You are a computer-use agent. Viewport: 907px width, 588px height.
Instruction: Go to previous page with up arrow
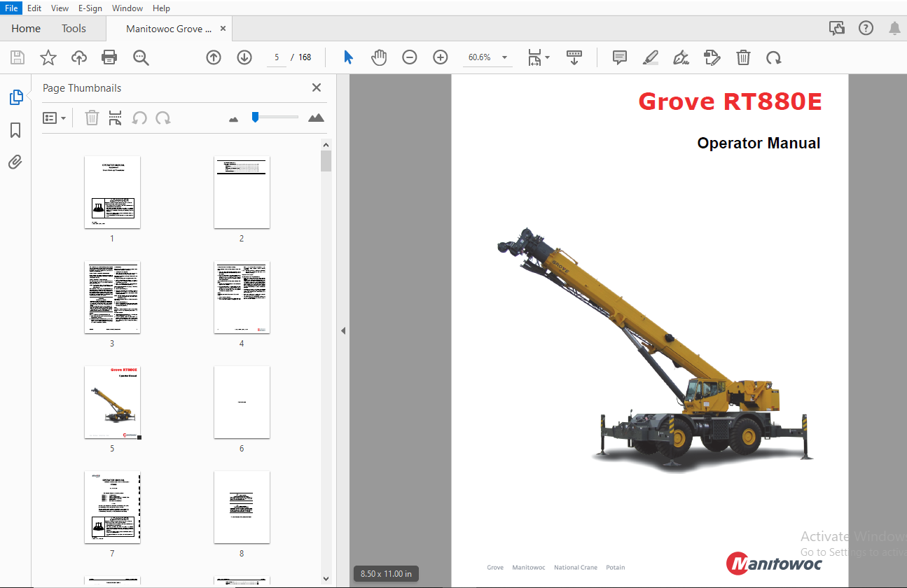point(214,57)
